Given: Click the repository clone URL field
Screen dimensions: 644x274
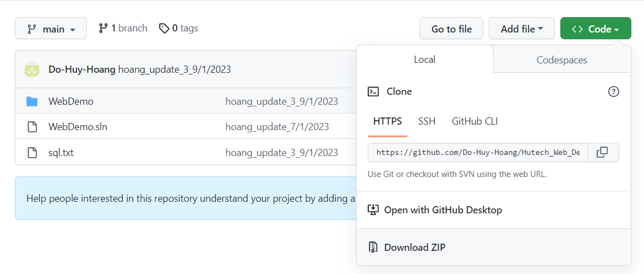Looking at the screenshot, I should pos(478,153).
